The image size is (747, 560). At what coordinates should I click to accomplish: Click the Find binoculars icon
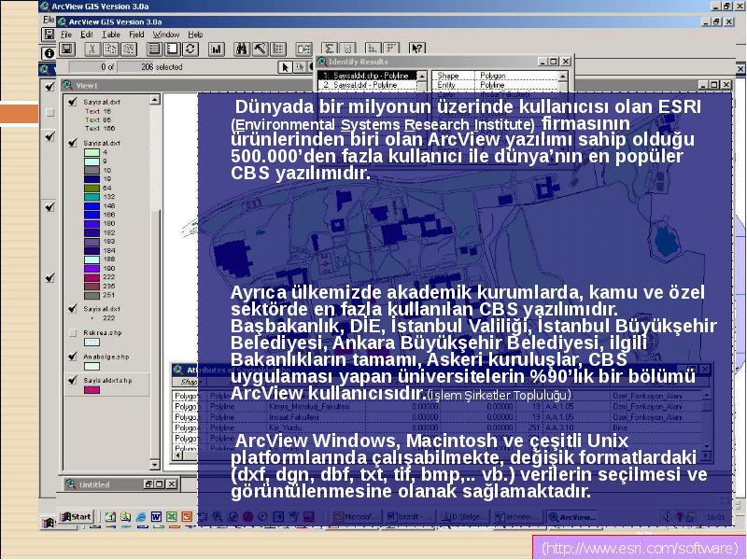pos(242,49)
